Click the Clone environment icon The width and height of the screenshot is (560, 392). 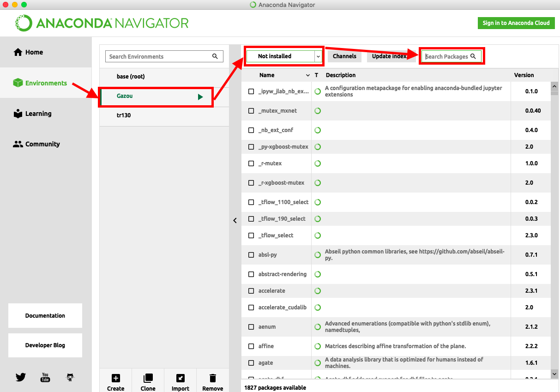click(x=148, y=378)
